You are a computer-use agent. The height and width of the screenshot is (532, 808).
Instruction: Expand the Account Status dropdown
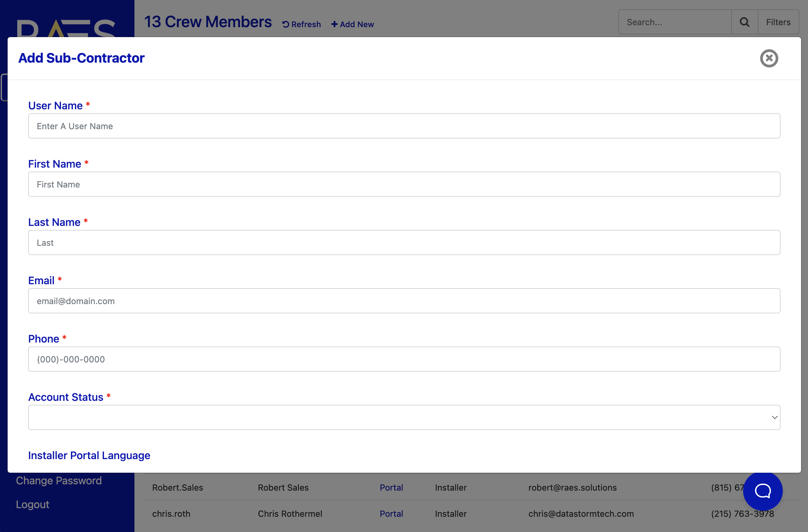pos(403,417)
